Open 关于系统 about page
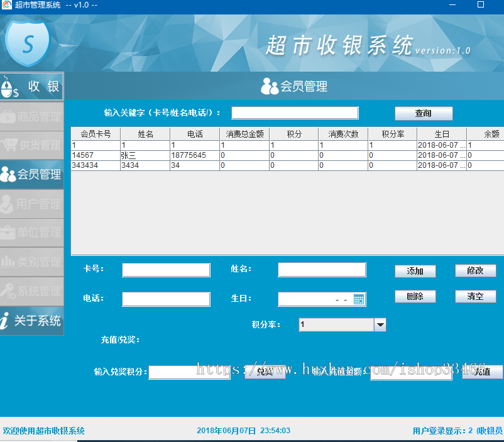504x442 pixels. point(31,321)
